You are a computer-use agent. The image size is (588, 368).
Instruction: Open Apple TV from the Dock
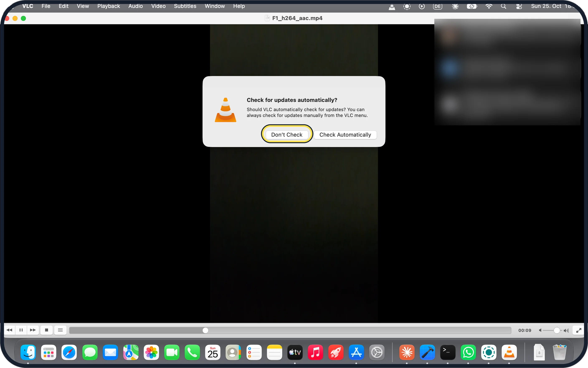click(x=295, y=352)
